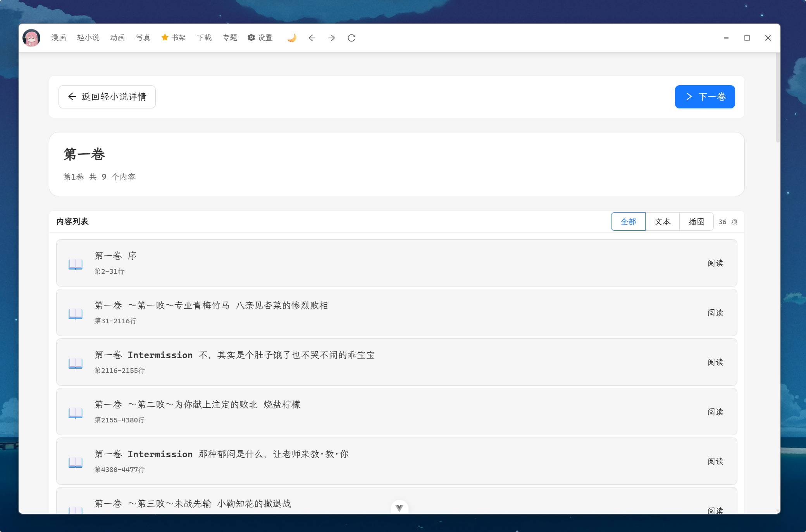Filter content list by 文本

(662, 221)
